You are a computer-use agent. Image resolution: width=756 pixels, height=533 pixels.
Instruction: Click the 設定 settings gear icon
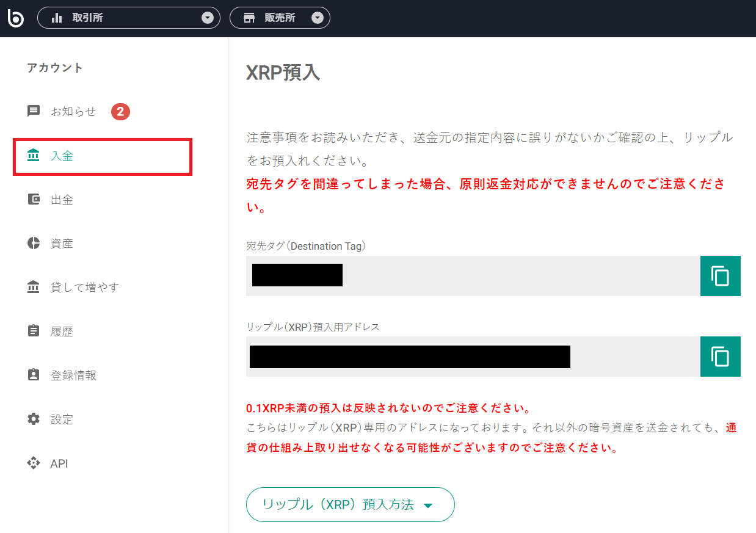(x=33, y=419)
